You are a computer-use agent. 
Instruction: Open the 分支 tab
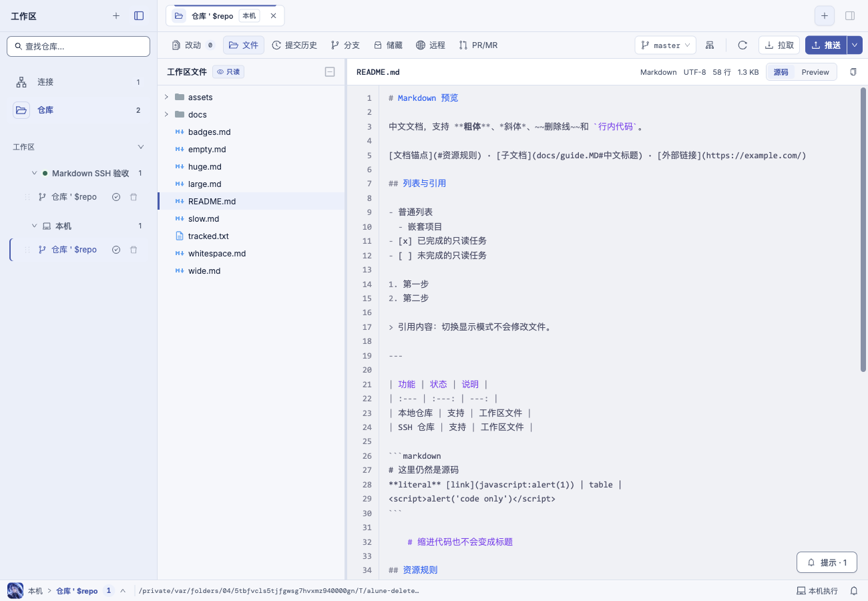click(x=345, y=45)
